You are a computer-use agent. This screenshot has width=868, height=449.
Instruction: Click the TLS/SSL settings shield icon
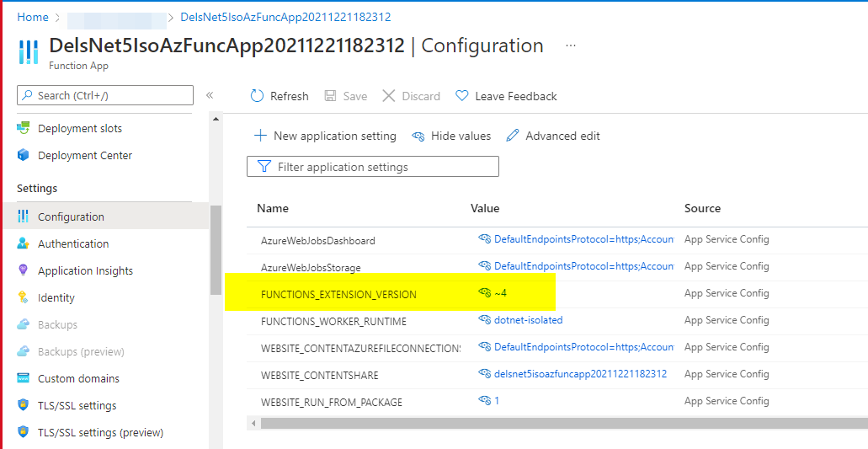(x=23, y=405)
